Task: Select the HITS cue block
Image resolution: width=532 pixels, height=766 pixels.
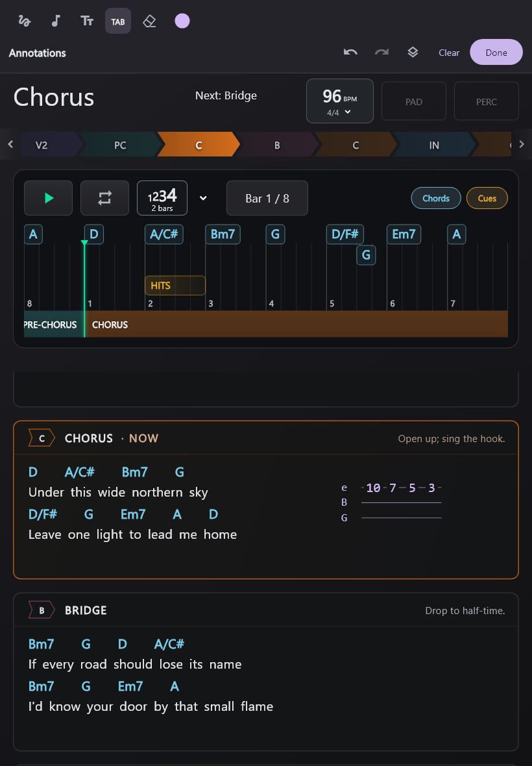Action: (x=175, y=285)
